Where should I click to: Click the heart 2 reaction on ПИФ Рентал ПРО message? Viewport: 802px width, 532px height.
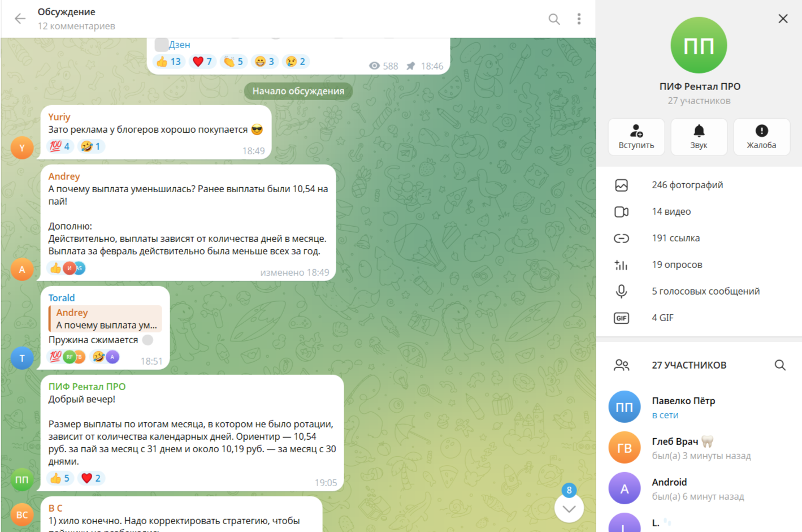click(91, 478)
